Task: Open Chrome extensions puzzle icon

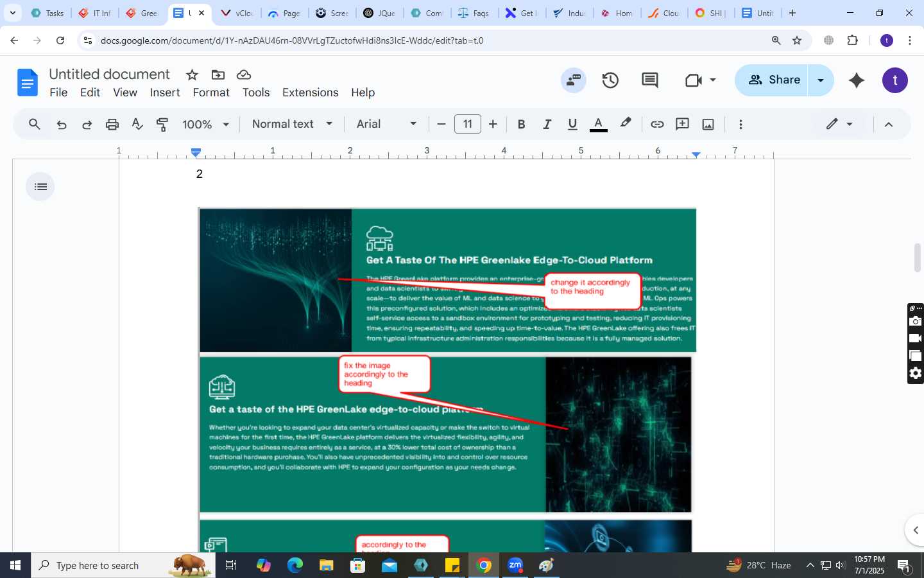Action: (852, 40)
